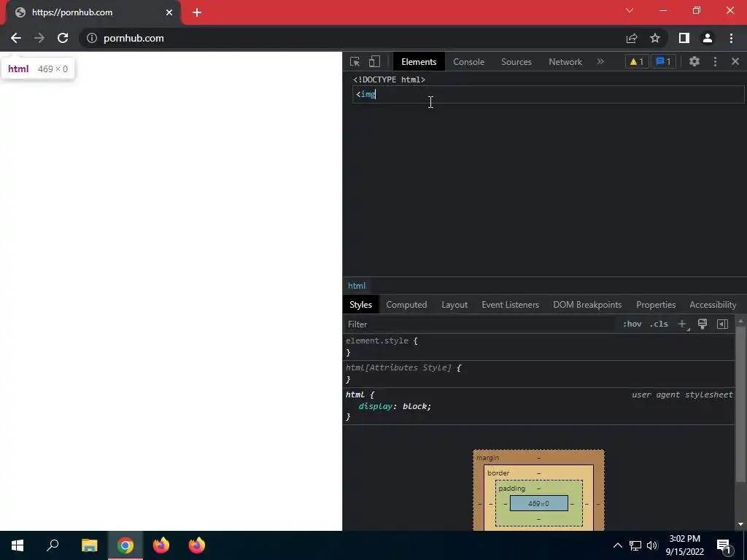Open the Chrome profile icon
This screenshot has height=560, width=747.
(x=708, y=38)
